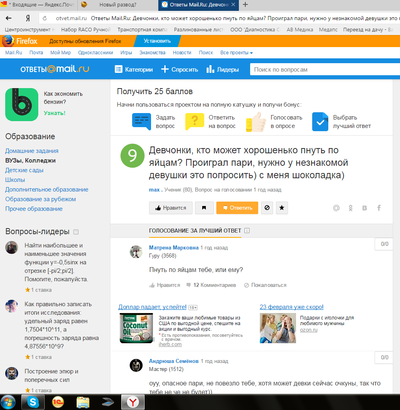This screenshot has height=410, width=400.
Task: Open a new browser tab with the plus button
Action: coord(245,5)
